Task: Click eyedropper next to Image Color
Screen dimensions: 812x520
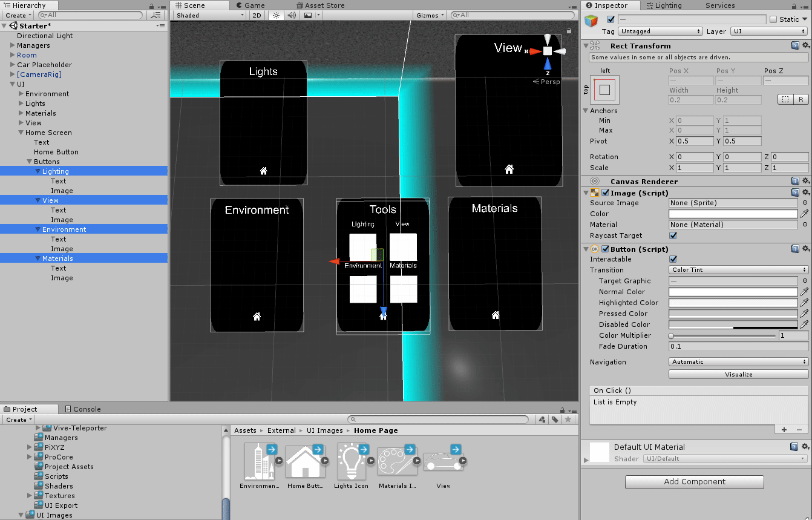Action: pyautogui.click(x=804, y=214)
